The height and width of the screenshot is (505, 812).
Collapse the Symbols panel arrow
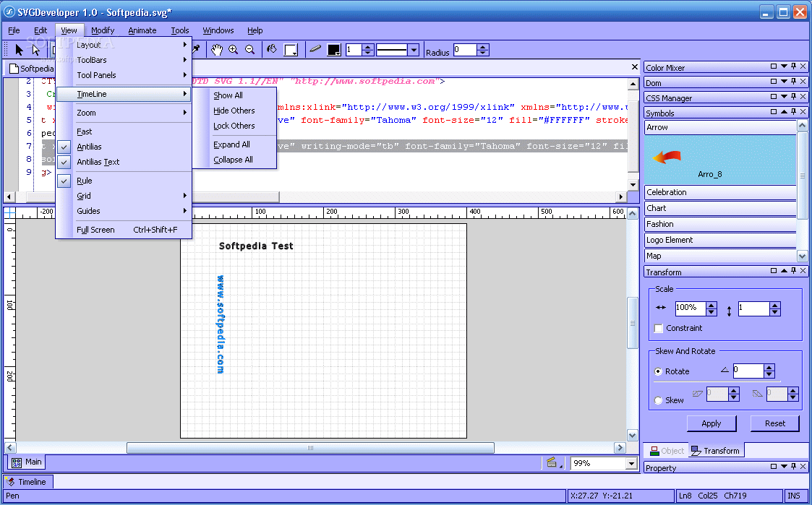pos(784,111)
